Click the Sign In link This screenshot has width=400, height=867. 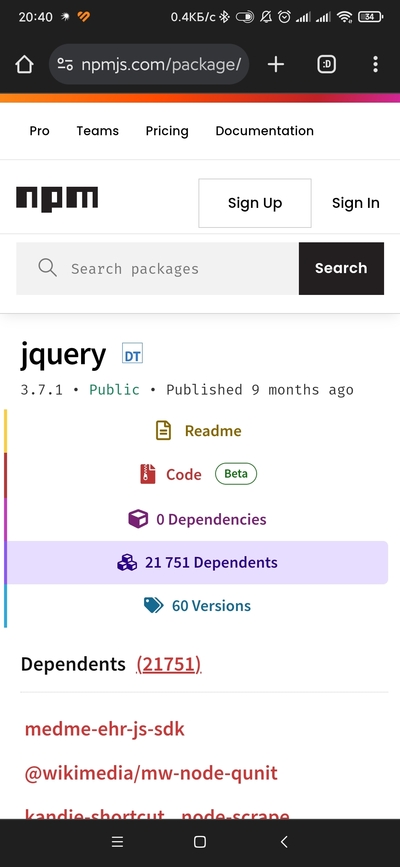(x=356, y=203)
